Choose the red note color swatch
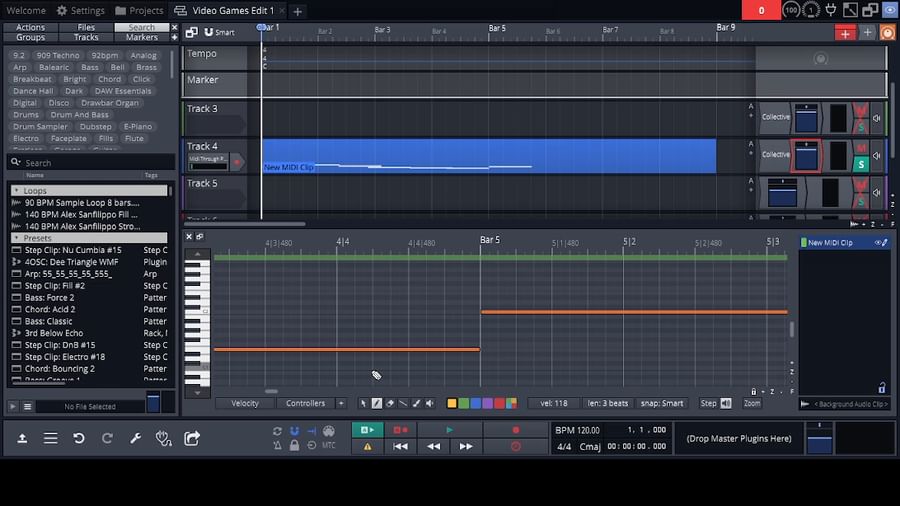Image resolution: width=900 pixels, height=506 pixels. coord(499,403)
